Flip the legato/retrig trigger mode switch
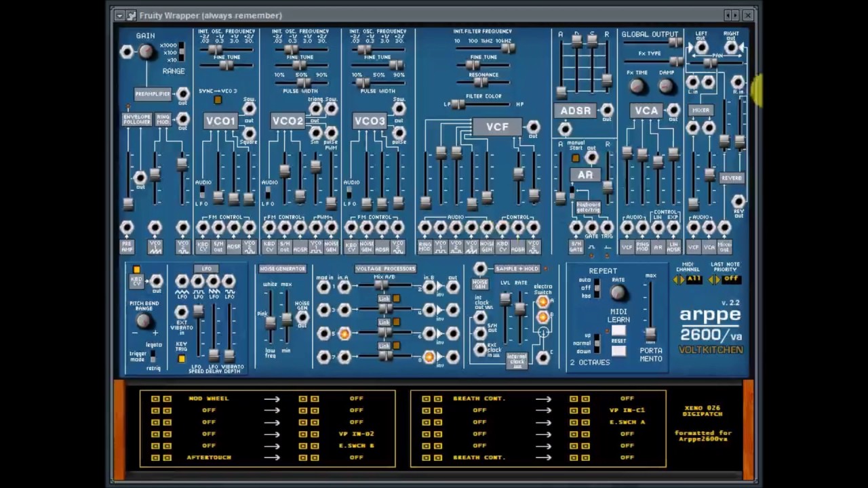Image resolution: width=868 pixels, height=488 pixels. coord(153,355)
